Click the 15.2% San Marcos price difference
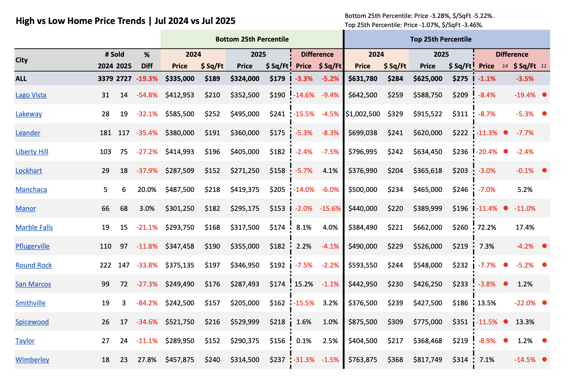Screen dimensions: 565x392 (304, 284)
